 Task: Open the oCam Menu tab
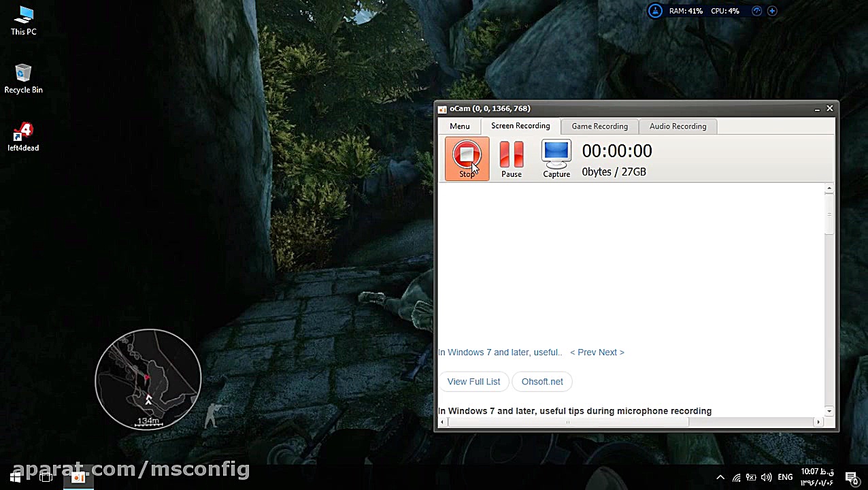[460, 127]
